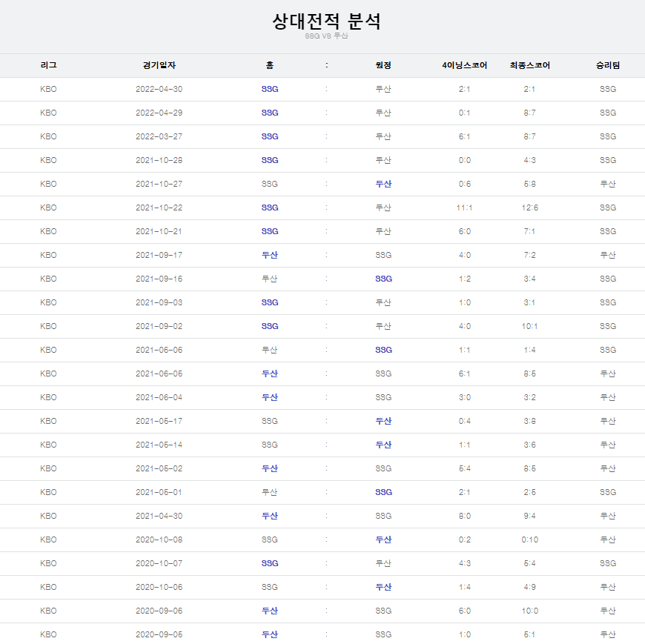Click home team '두산' in the 2021-06-04 row
Screen dimensions: 645x644
pyautogui.click(x=270, y=398)
